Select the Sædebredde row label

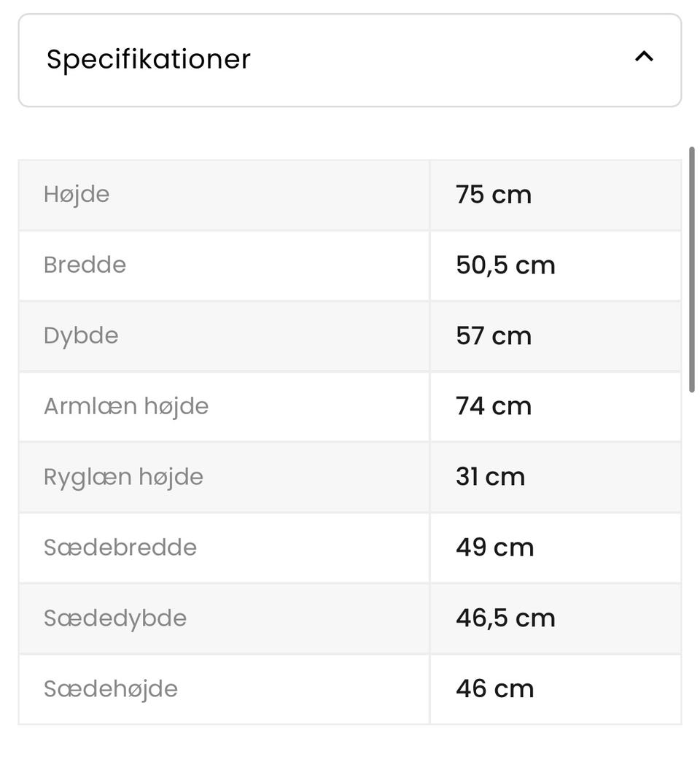tap(120, 548)
